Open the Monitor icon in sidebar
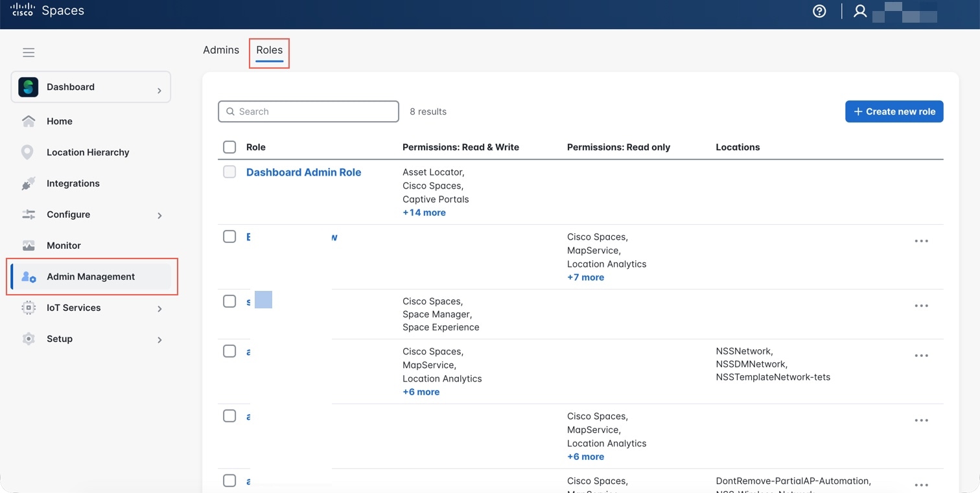980x493 pixels. (29, 246)
